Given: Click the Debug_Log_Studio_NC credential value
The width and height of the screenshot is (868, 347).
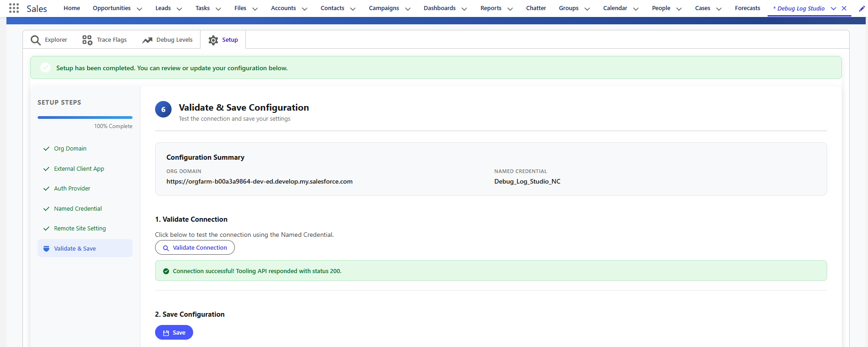Looking at the screenshot, I should point(527,182).
